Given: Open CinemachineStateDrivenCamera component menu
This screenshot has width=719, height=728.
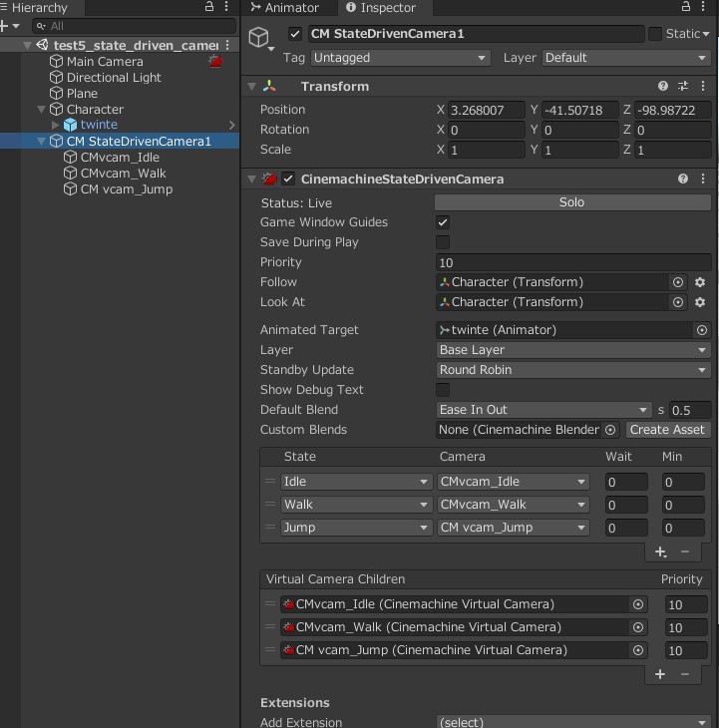Looking at the screenshot, I should (703, 179).
